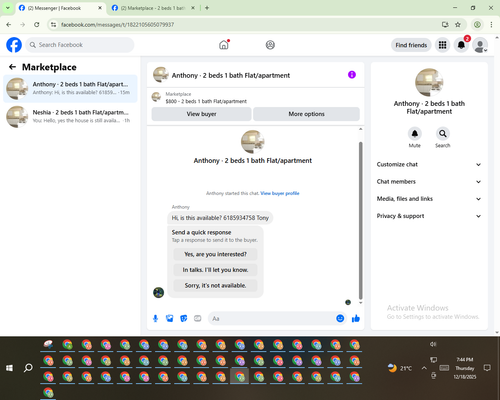
Task: Open a new browser tab
Action: point(207,8)
